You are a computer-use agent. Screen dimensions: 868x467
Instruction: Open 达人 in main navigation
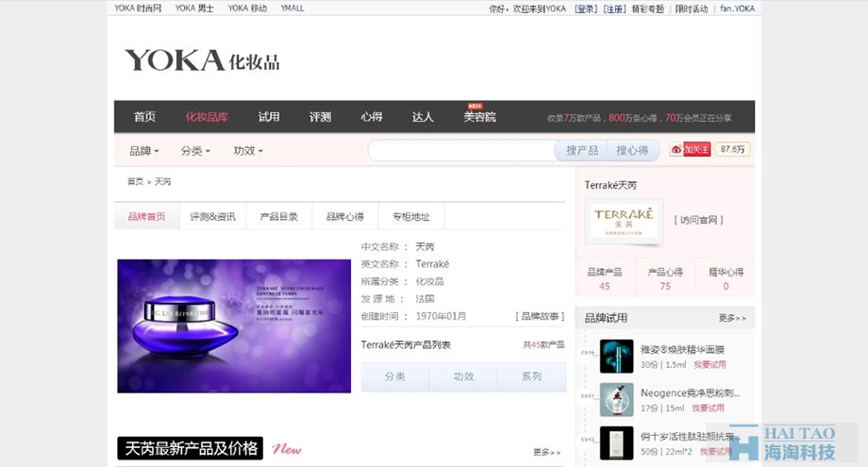pyautogui.click(x=423, y=117)
